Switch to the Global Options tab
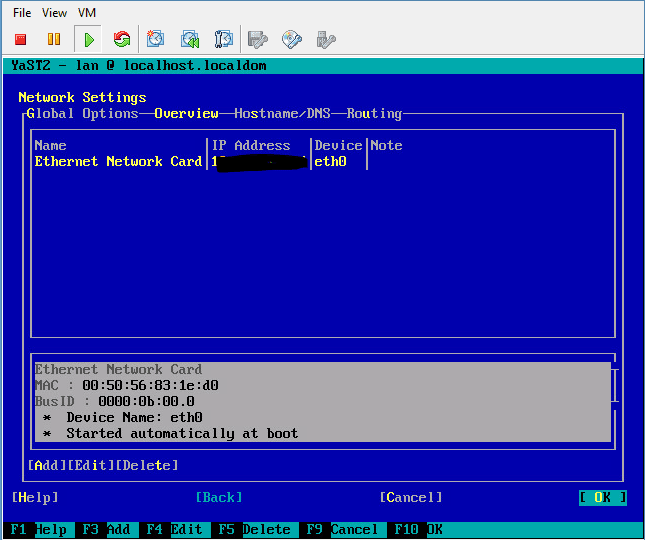 (82, 114)
